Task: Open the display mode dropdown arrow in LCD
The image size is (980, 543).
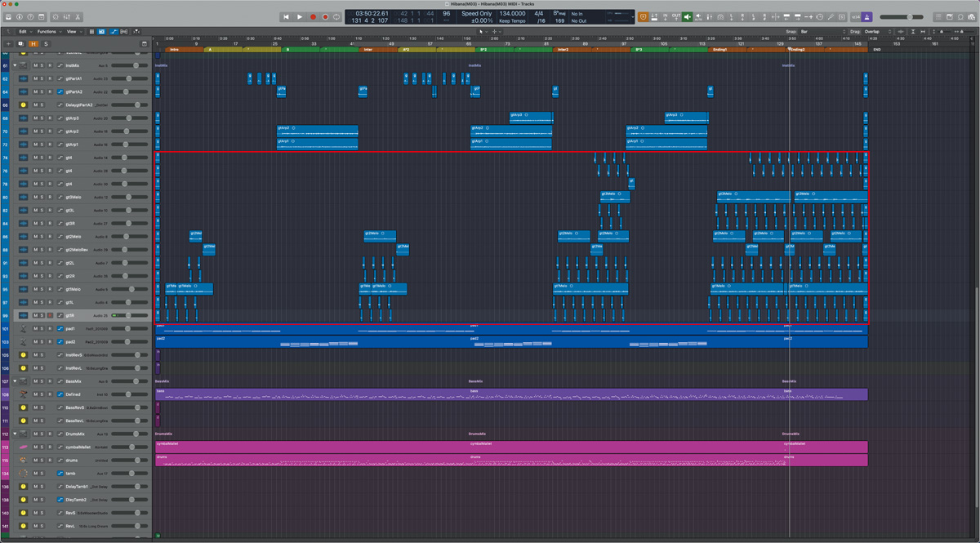Action: [x=632, y=17]
